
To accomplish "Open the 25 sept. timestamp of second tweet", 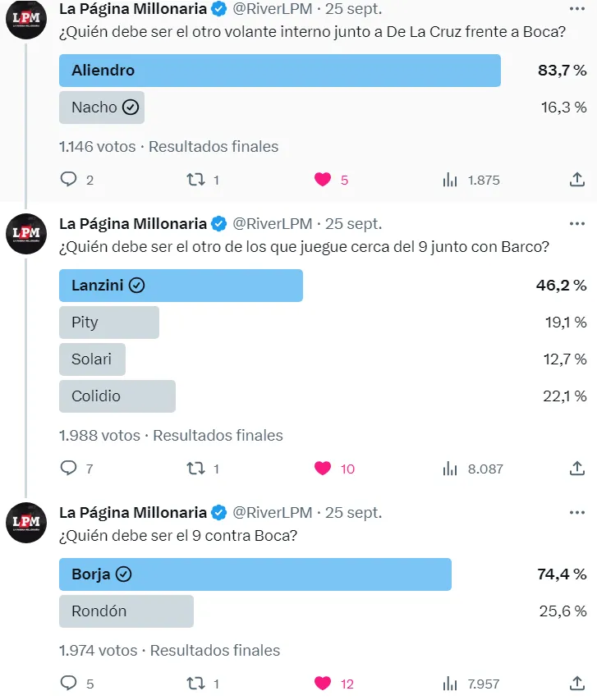I will point(354,223).
